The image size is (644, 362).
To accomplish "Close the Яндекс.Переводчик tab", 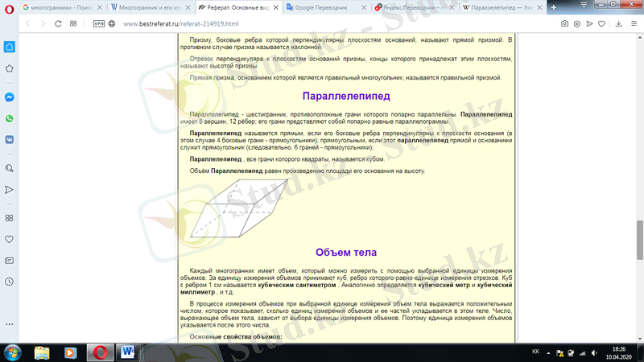I will coord(452,7).
